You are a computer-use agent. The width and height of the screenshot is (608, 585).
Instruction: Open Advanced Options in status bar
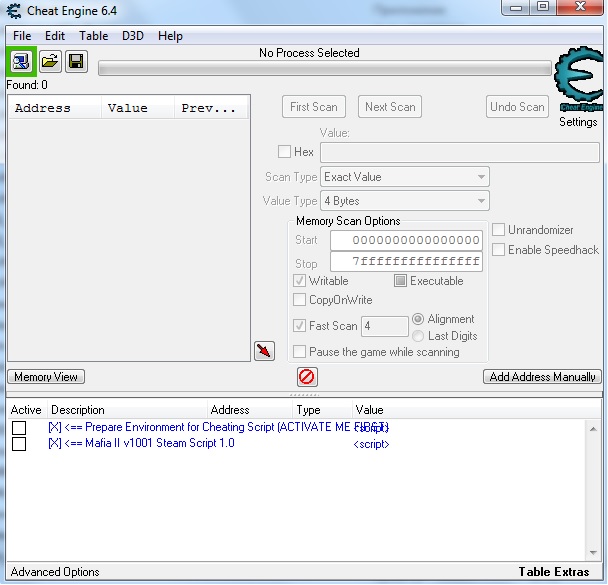(x=55, y=572)
